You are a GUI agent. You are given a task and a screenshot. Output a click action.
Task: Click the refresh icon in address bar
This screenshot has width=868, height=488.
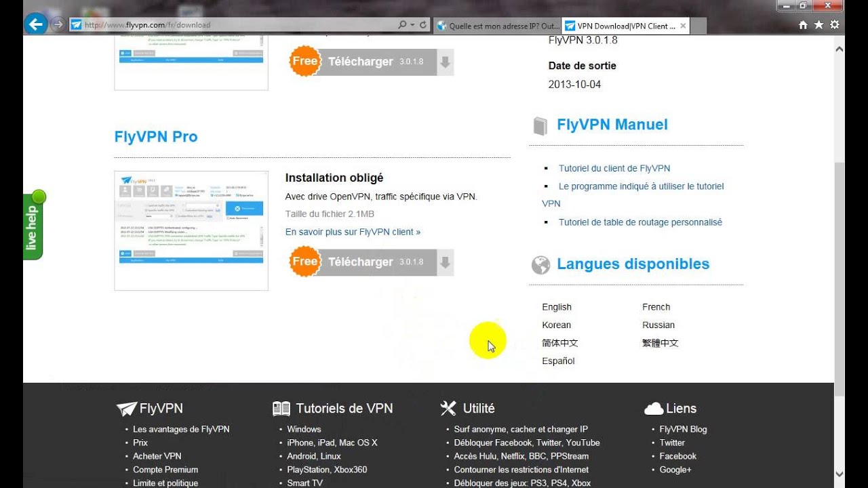[423, 25]
